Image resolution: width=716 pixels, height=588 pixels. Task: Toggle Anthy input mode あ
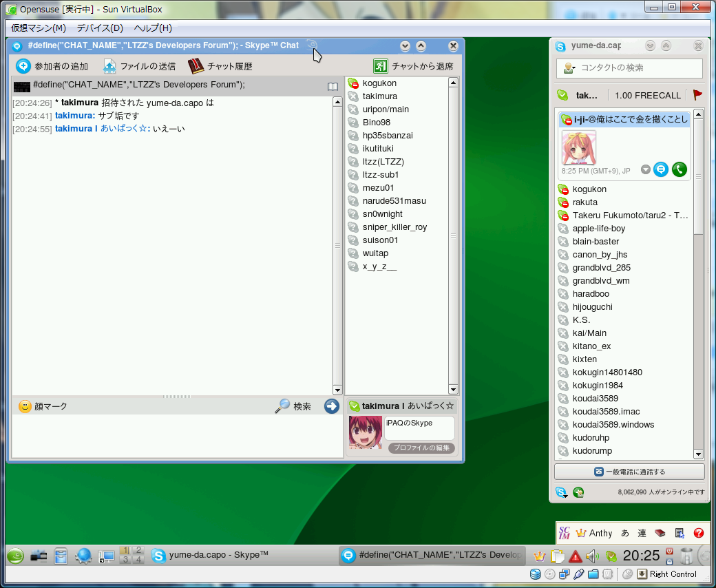click(x=625, y=533)
